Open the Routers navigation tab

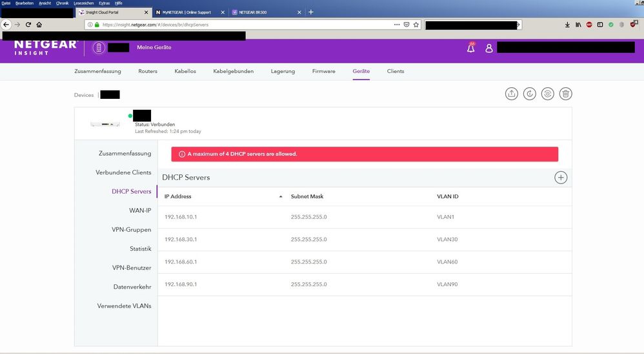pyautogui.click(x=148, y=71)
